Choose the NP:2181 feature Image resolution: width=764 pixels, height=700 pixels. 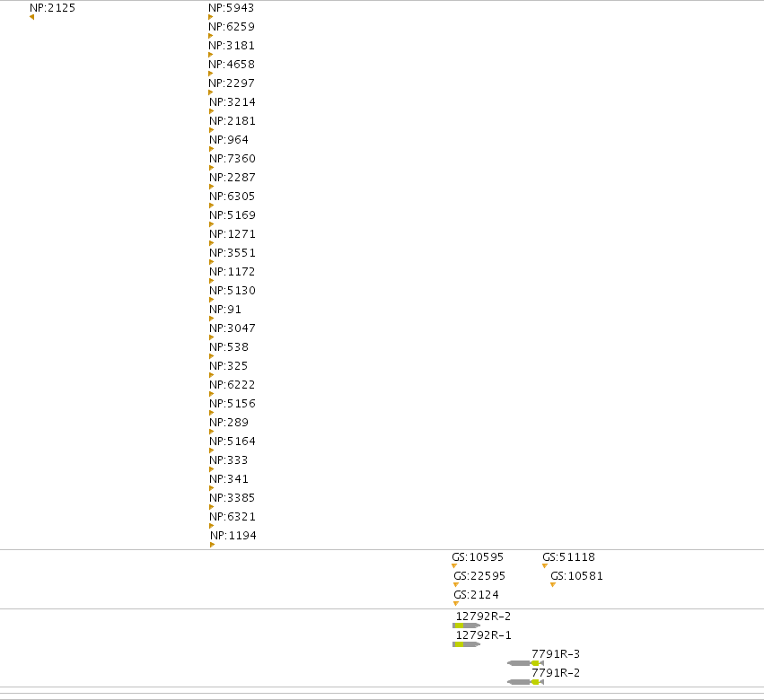233,121
